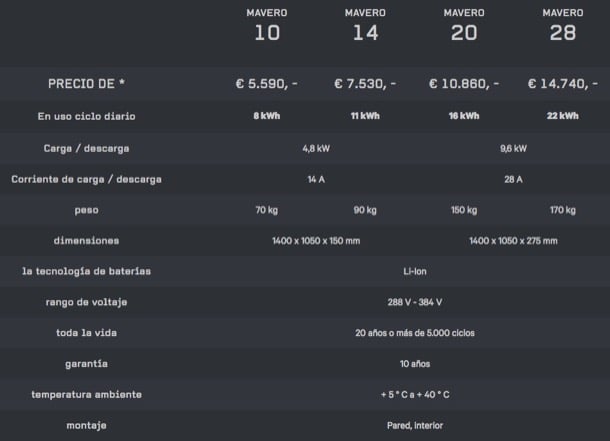The image size is (610, 441).
Task: Select the "garantía" row label
Action: coord(86,364)
